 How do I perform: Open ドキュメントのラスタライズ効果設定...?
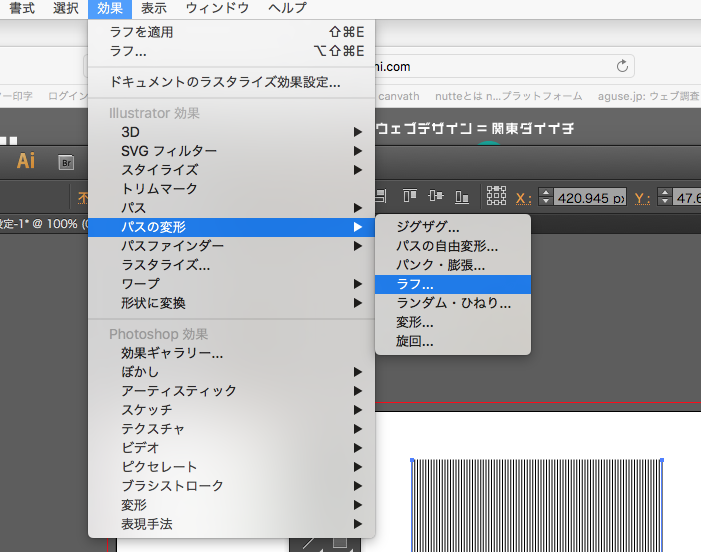click(x=232, y=82)
